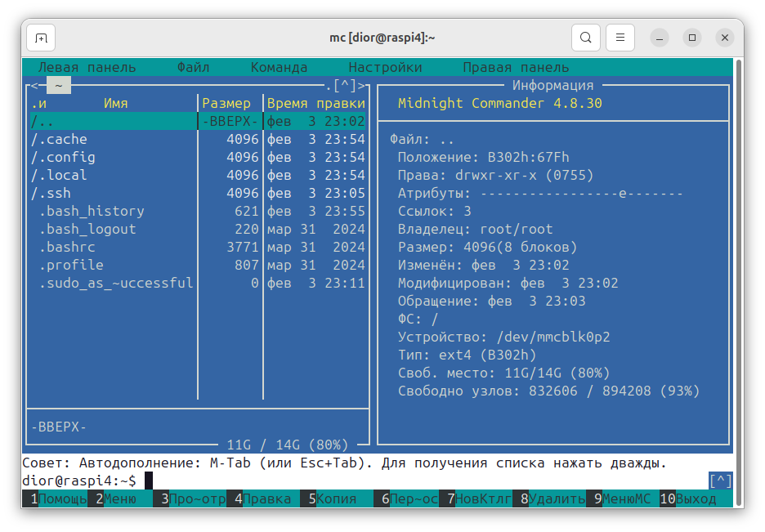Click the Модифицирован: фев 3 23:02 line
Viewport: 765px width, 532px height.
pyautogui.click(x=508, y=284)
